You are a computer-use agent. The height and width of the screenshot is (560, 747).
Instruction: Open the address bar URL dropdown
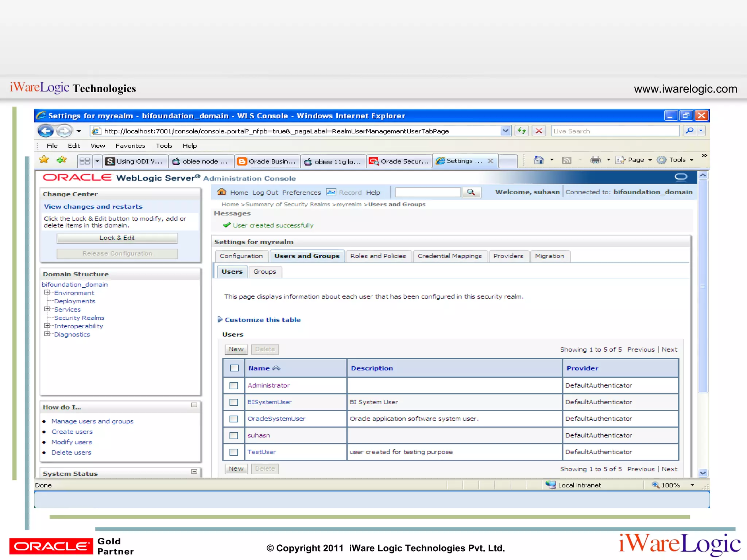(505, 131)
